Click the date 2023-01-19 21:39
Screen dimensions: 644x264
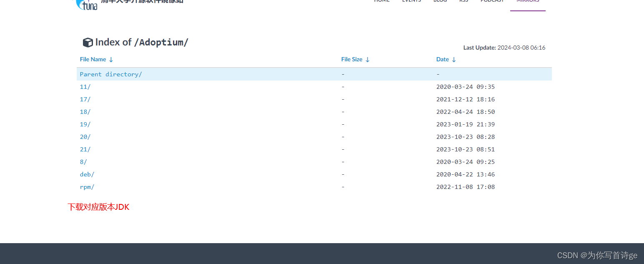466,124
